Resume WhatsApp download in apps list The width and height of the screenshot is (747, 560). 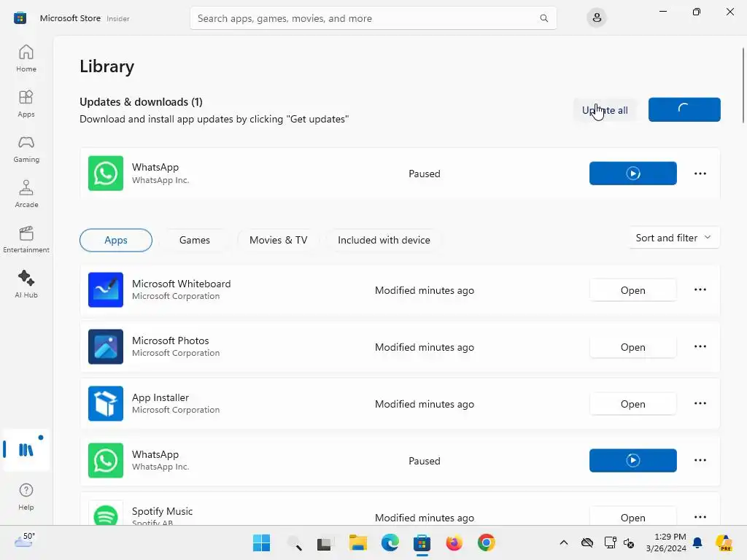pos(632,461)
